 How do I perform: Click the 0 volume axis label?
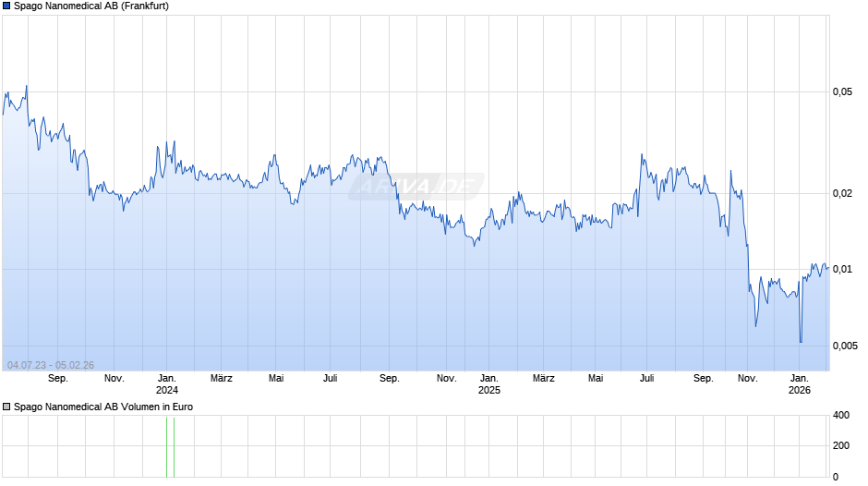click(x=836, y=477)
